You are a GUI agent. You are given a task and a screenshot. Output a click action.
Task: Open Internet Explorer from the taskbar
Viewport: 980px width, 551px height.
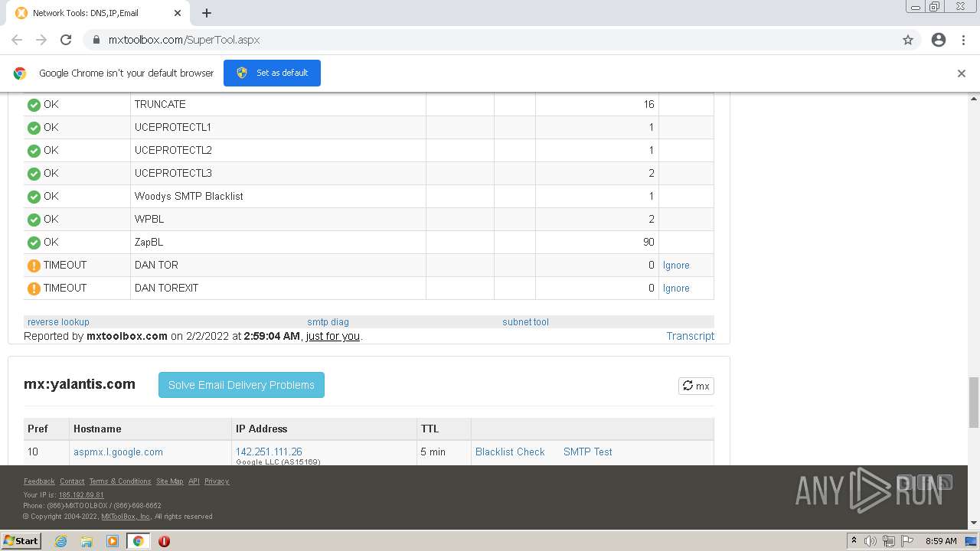click(x=60, y=541)
